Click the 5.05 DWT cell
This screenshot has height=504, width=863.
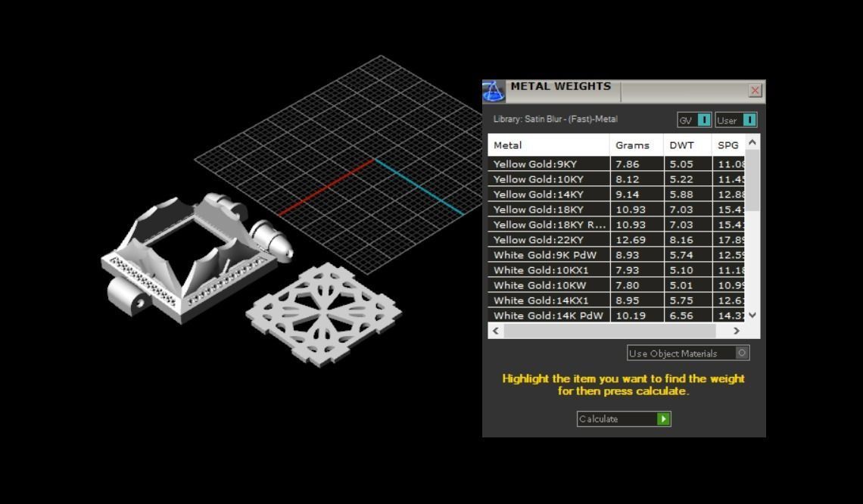(x=689, y=164)
